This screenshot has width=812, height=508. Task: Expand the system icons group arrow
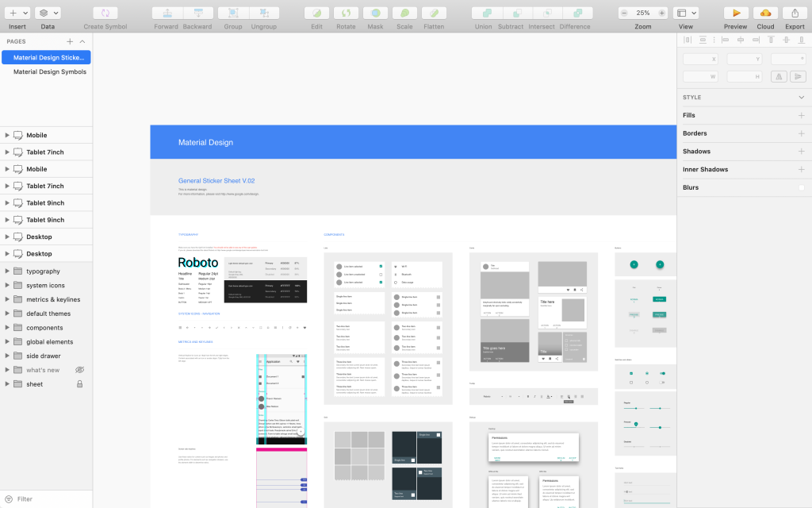tap(7, 285)
